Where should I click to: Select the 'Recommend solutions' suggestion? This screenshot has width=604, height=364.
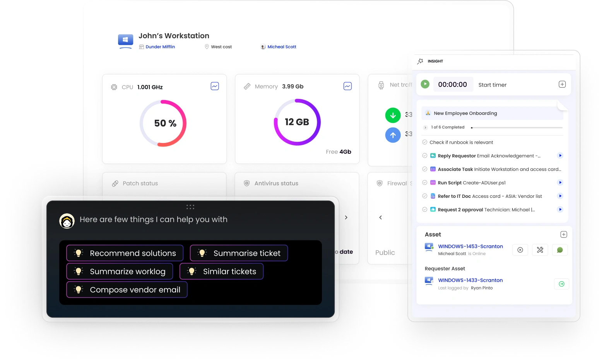click(x=125, y=253)
